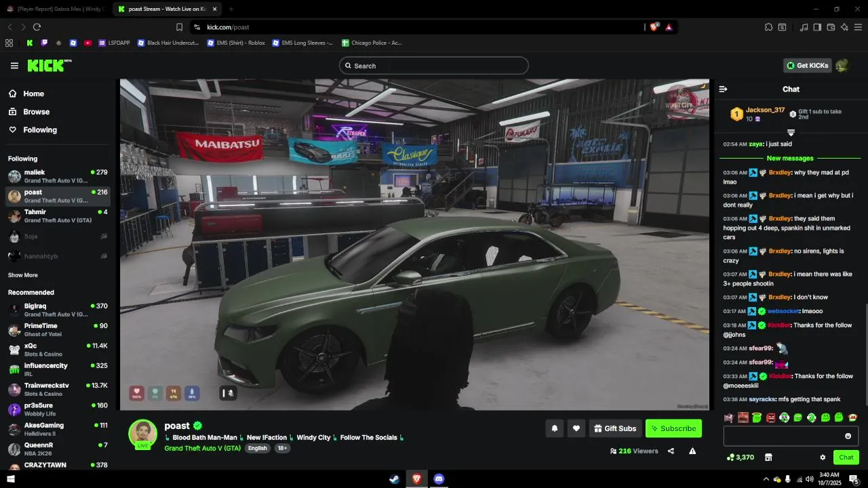Toggle Brave sidebar panel icon
The image size is (868, 488).
tap(817, 27)
